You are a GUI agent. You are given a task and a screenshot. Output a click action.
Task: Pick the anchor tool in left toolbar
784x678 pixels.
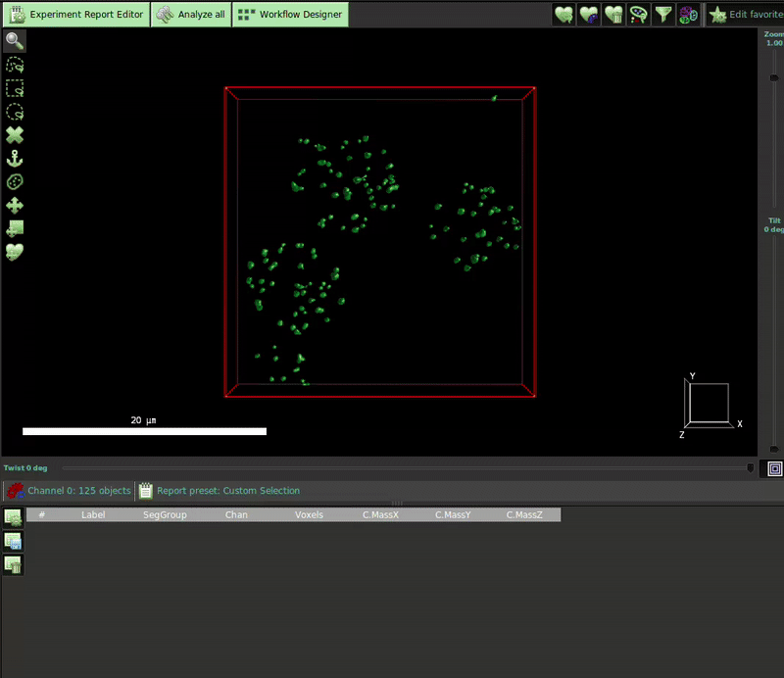(x=15, y=159)
